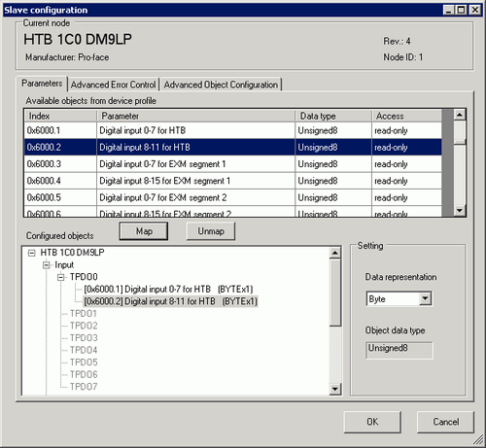Click the objects list scroll down arrow

[460, 210]
